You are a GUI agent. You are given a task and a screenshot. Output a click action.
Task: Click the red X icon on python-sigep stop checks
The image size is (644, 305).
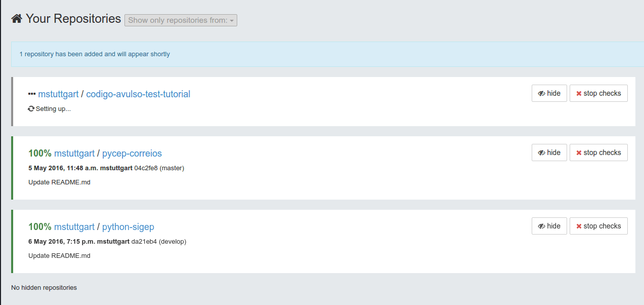(579, 226)
